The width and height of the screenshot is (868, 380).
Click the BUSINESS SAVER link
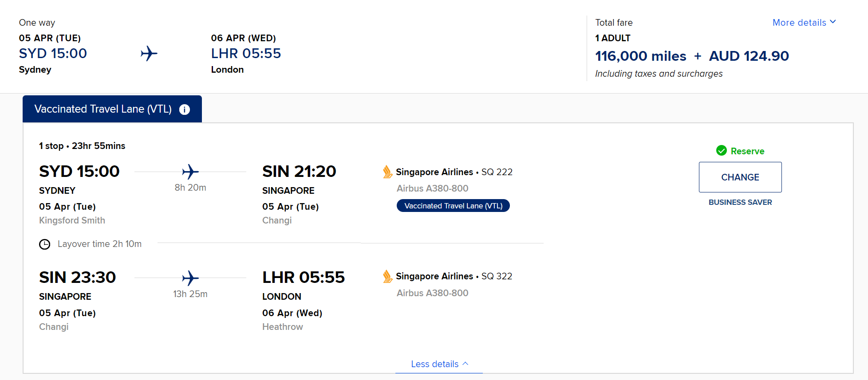[740, 202]
